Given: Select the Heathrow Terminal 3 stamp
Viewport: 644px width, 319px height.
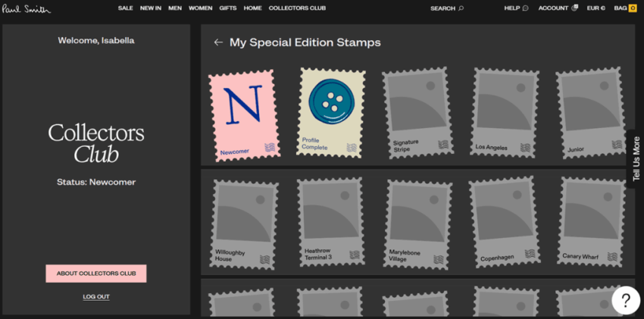Looking at the screenshot, I should [x=331, y=222].
